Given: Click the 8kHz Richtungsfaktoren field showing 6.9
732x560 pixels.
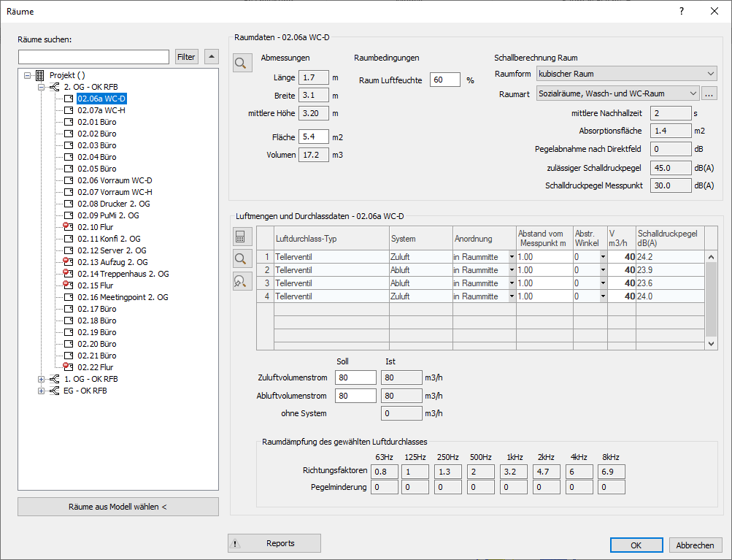Looking at the screenshot, I should point(611,472).
